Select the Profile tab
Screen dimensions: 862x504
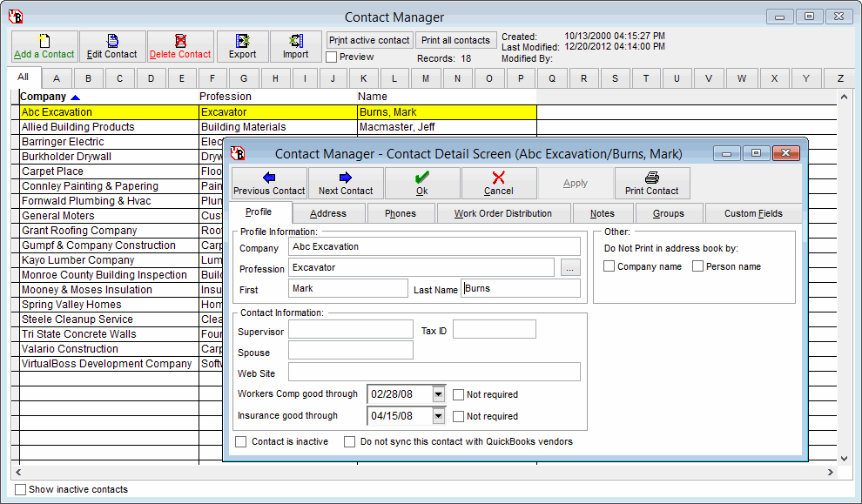[x=259, y=212]
